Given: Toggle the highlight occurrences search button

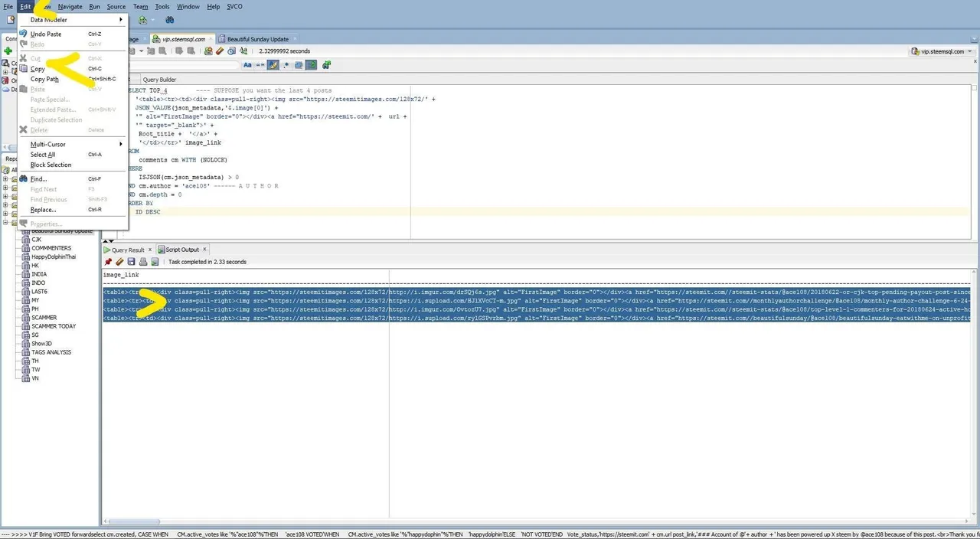Looking at the screenshot, I should pyautogui.click(x=273, y=65).
